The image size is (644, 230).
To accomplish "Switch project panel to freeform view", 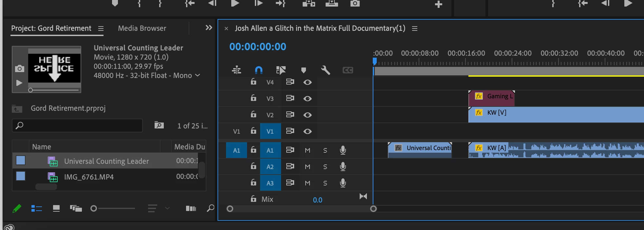I will pos(76,208).
